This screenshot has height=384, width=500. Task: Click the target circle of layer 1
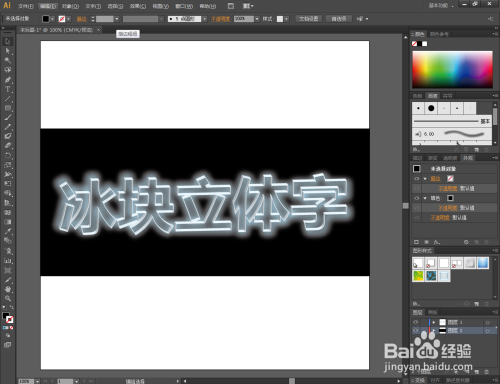(x=488, y=322)
